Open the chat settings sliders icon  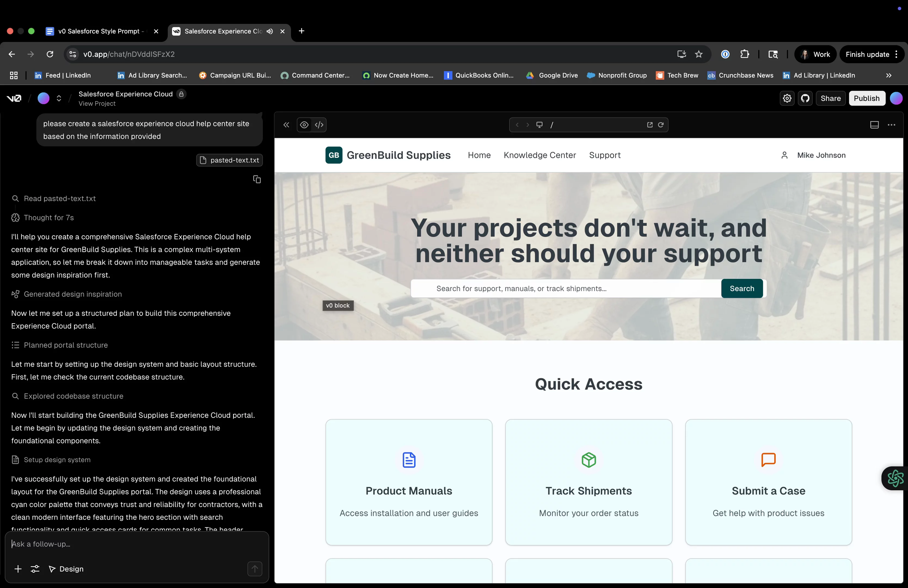click(x=35, y=569)
